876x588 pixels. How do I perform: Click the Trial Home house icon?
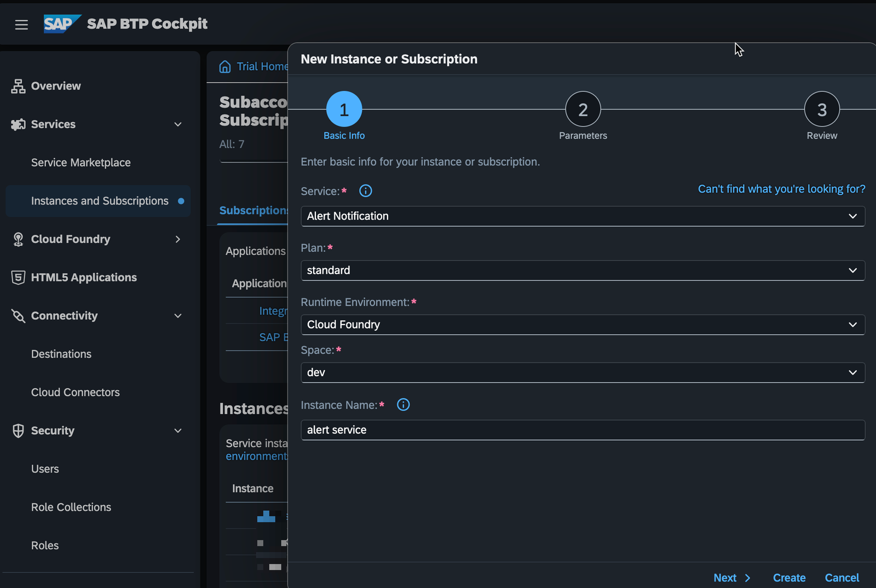[225, 67]
